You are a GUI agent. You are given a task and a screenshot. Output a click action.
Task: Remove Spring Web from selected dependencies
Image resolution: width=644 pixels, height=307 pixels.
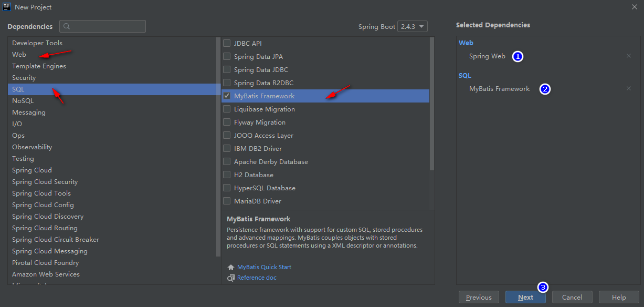coord(629,56)
